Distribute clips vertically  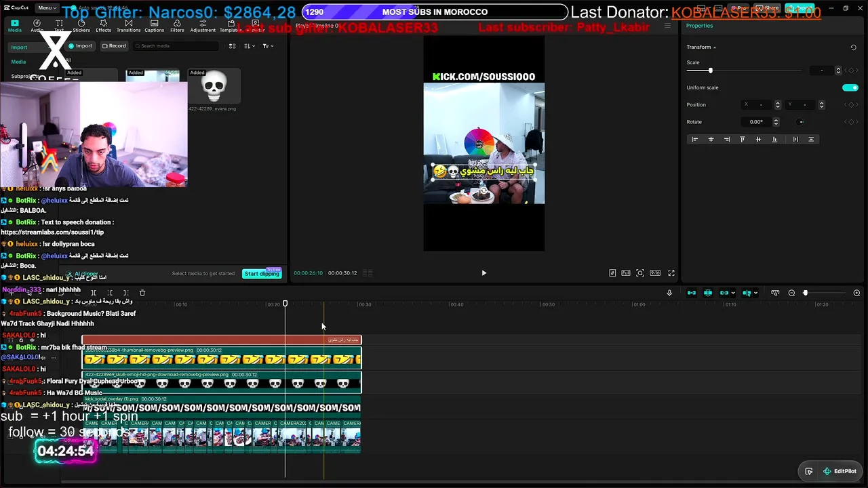pyautogui.click(x=811, y=140)
